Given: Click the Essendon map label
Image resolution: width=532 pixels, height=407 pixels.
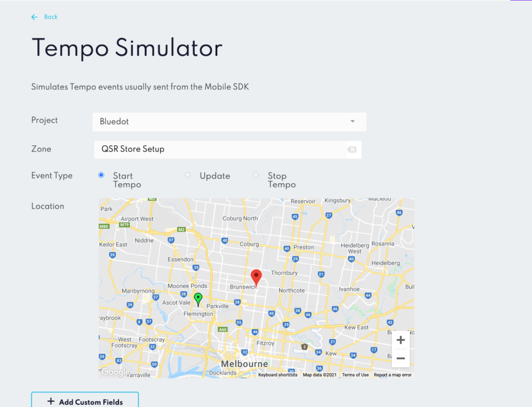Looking at the screenshot, I should click(x=180, y=260).
